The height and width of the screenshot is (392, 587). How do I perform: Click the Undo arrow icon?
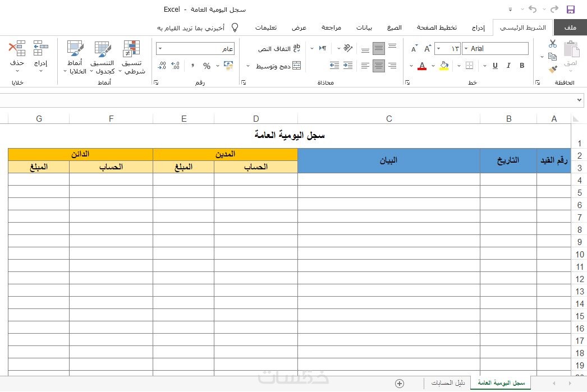tap(533, 10)
